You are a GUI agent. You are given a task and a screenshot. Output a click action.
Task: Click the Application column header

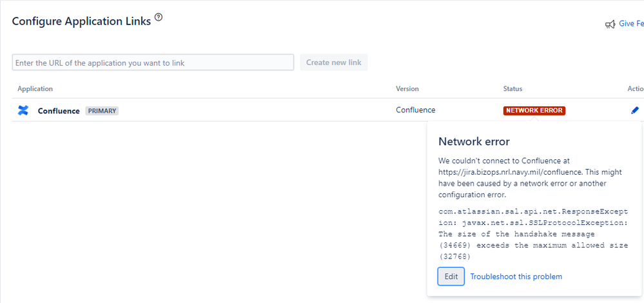click(35, 89)
